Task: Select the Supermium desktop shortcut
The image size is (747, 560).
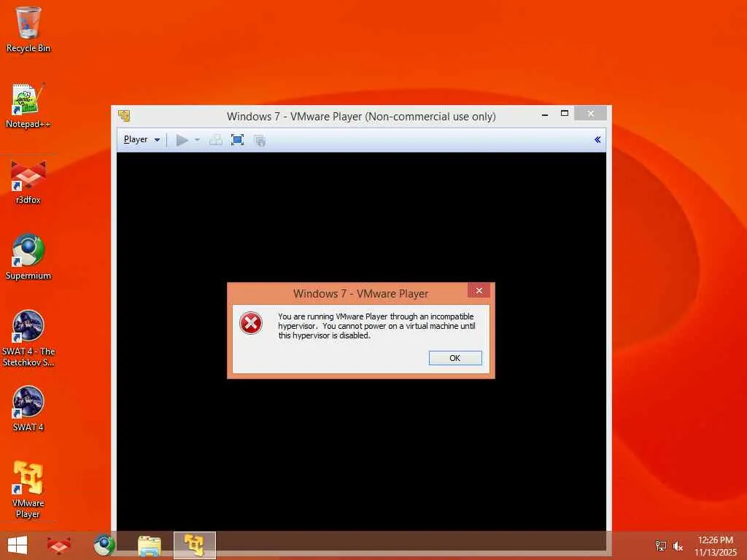Action: pyautogui.click(x=28, y=257)
